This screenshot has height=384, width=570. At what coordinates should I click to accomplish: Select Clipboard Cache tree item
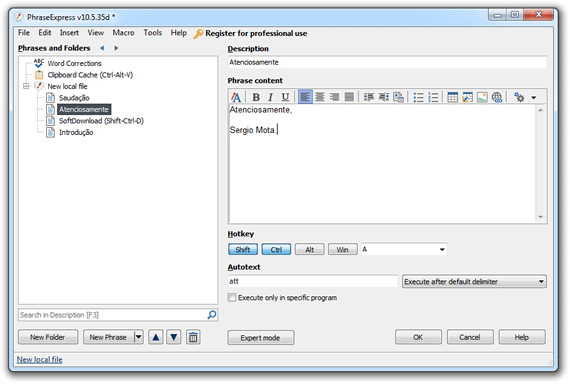[x=90, y=75]
